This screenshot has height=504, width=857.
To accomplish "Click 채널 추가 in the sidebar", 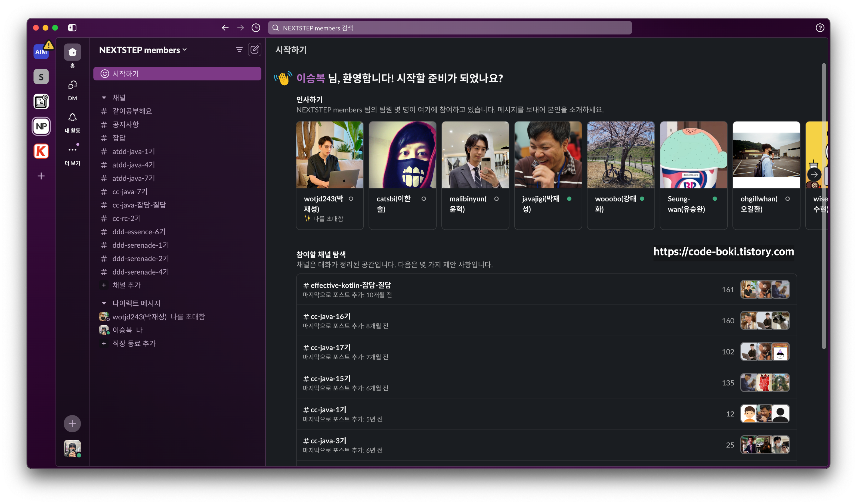I will click(126, 285).
